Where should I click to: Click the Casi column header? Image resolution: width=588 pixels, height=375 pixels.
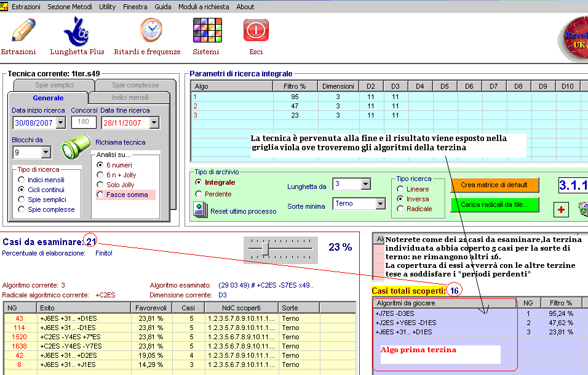[188, 308]
